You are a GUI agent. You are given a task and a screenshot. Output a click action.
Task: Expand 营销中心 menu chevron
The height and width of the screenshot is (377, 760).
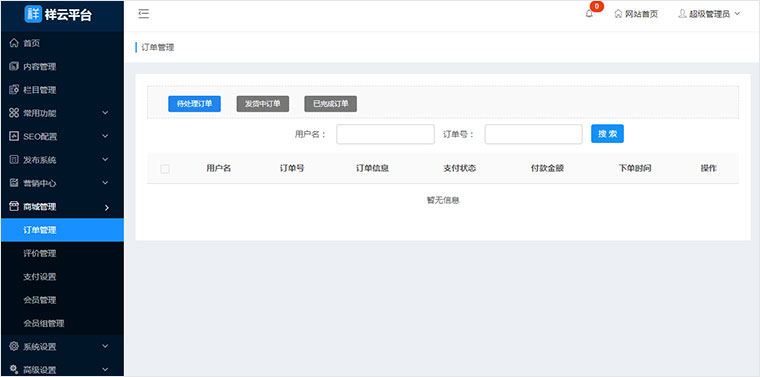point(105,183)
